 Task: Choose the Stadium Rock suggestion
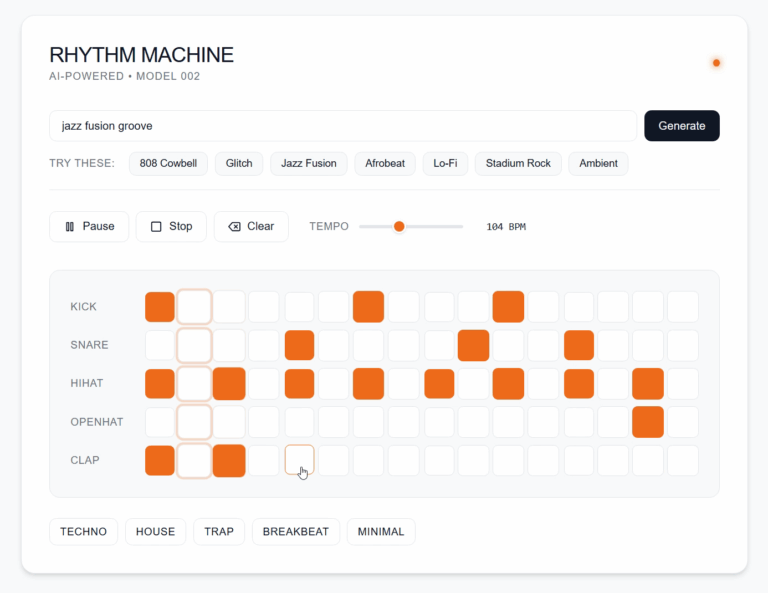[518, 163]
